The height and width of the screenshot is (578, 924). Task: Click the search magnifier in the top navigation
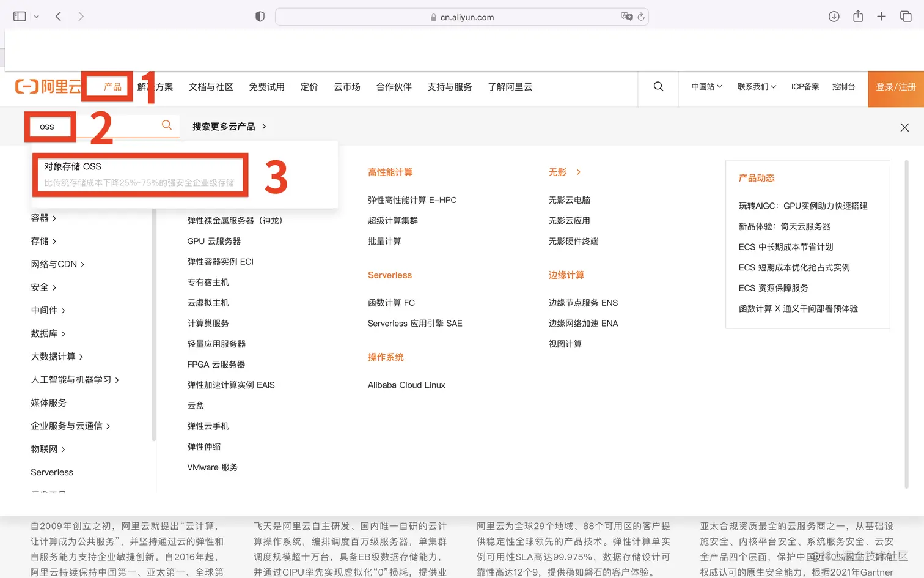point(658,87)
